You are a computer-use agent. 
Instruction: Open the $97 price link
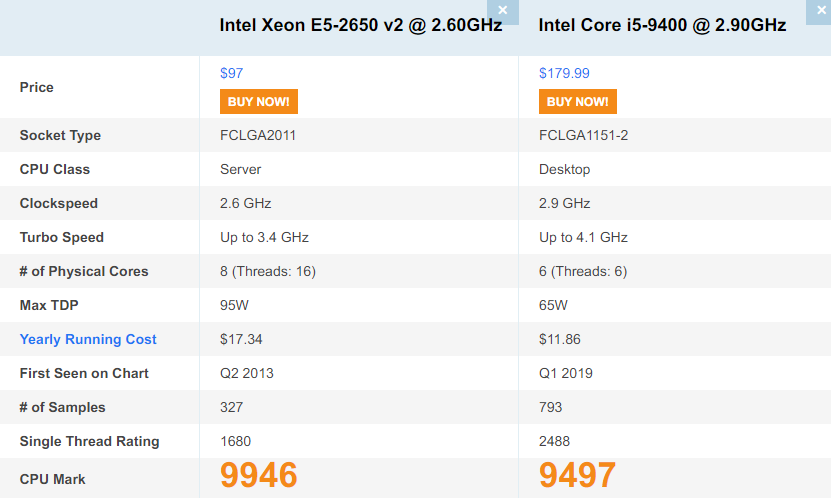click(x=232, y=73)
